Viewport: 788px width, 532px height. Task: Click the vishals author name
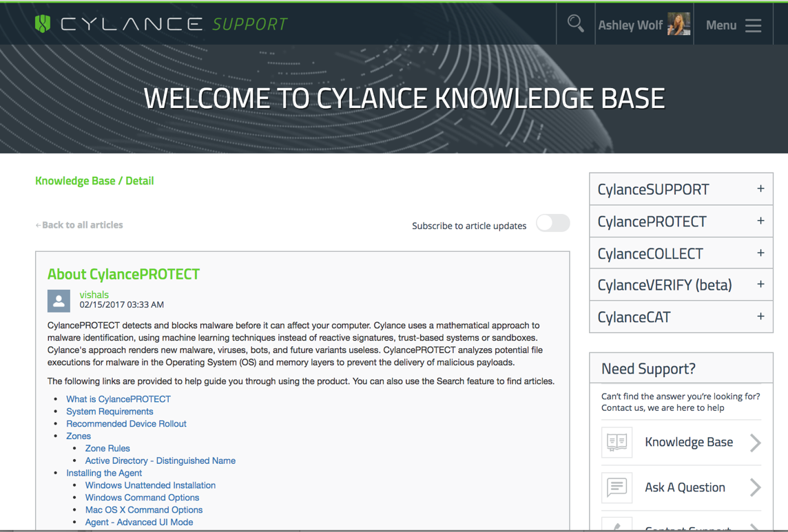point(94,295)
